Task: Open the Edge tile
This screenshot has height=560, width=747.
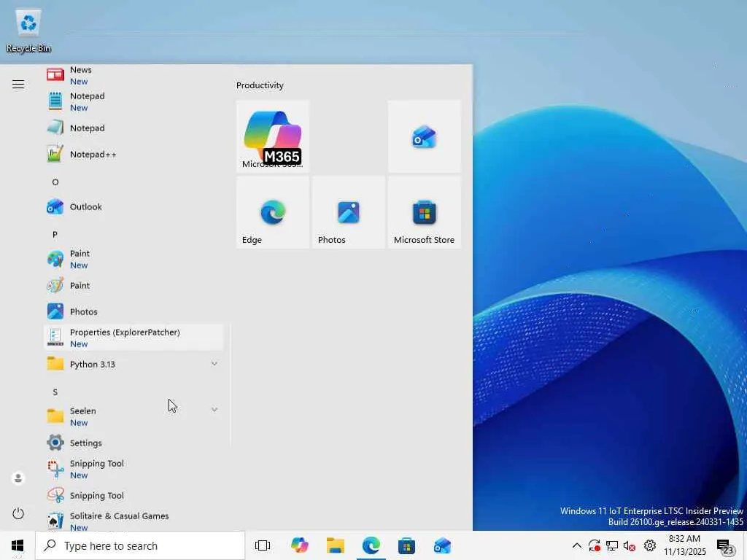Action: tap(273, 212)
